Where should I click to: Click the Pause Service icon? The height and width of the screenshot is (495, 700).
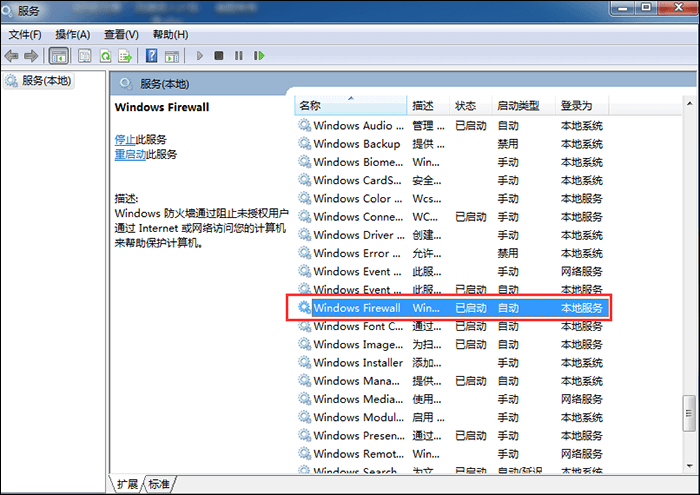pos(239,56)
